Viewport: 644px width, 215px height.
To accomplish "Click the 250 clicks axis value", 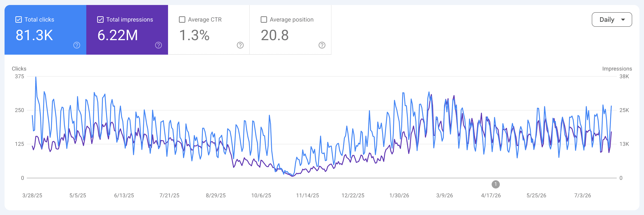I will pos(20,110).
